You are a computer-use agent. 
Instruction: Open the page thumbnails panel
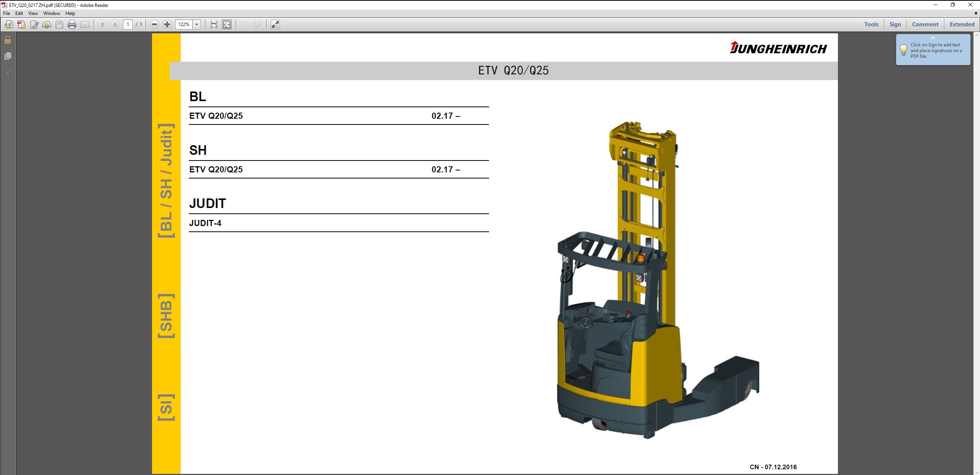(8, 56)
